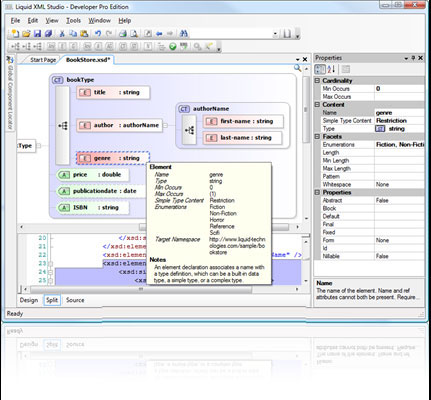This screenshot has width=431, height=400.
Task: Open Property Pages icon in Properties panel
Action: [346, 69]
